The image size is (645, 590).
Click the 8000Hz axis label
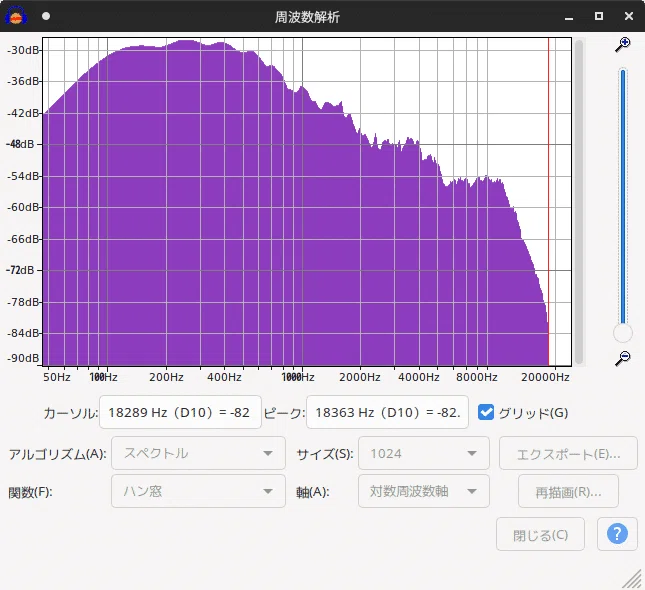pos(477,377)
